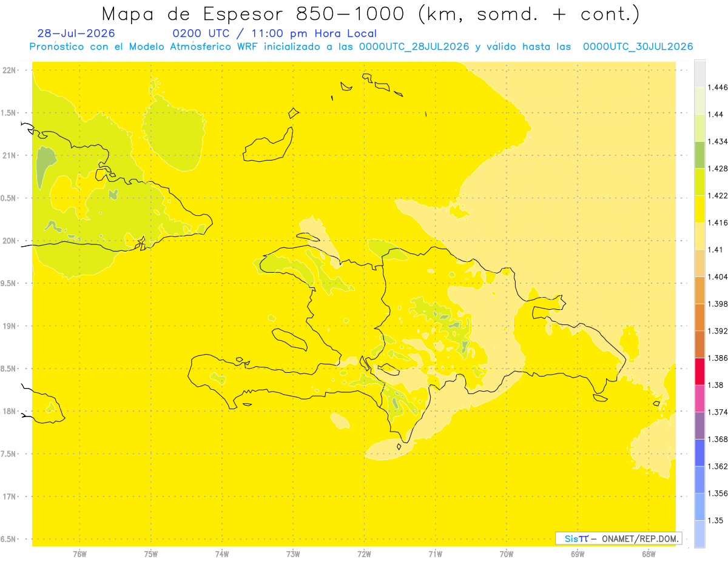The height and width of the screenshot is (562, 728).
Task: Click the '72W' longitude label
Action: 364,554
